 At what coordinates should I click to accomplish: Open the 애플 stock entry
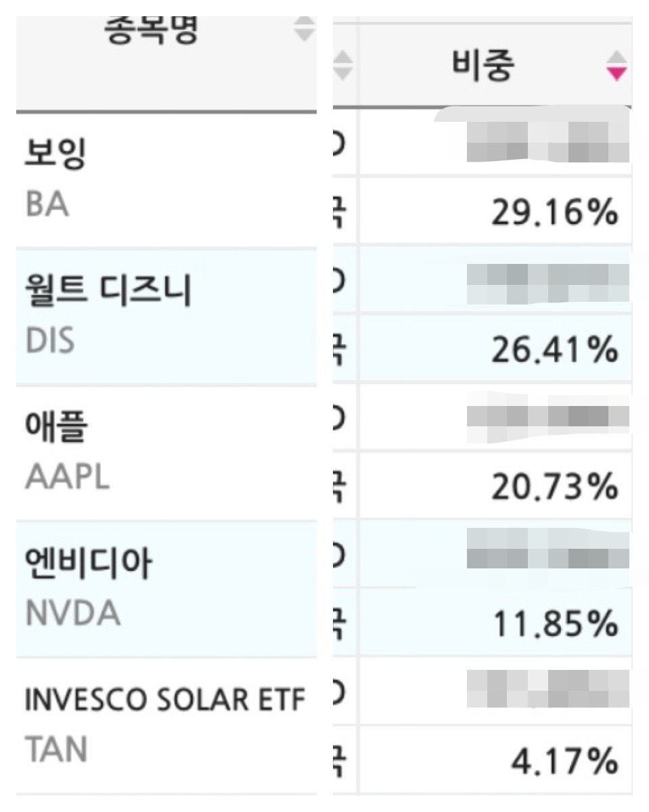point(56,427)
